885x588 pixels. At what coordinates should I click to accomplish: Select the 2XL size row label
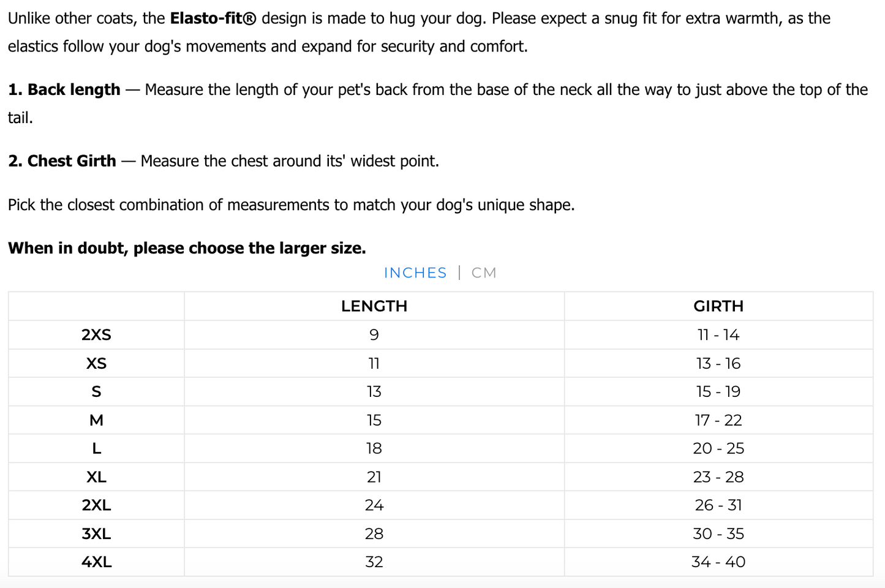(x=96, y=505)
